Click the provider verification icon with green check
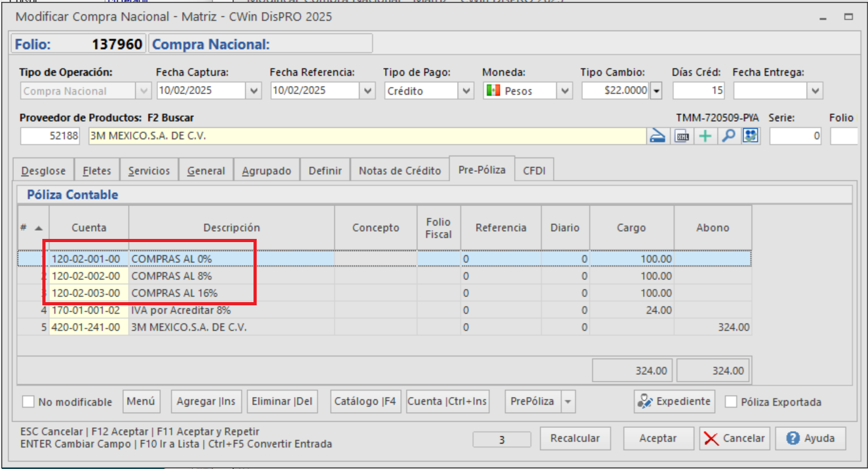The image size is (868, 469). 750,135
